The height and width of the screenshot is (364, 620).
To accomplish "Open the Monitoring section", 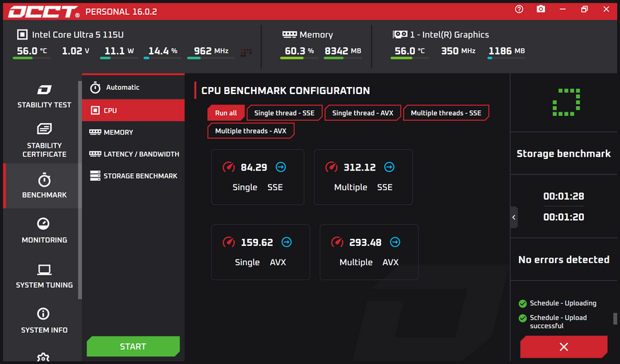I will tap(44, 231).
